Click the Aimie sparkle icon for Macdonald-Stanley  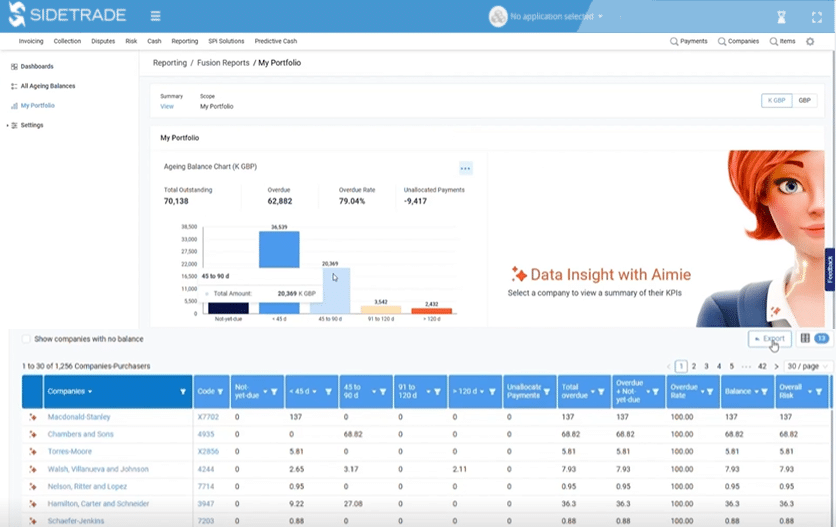(x=33, y=417)
